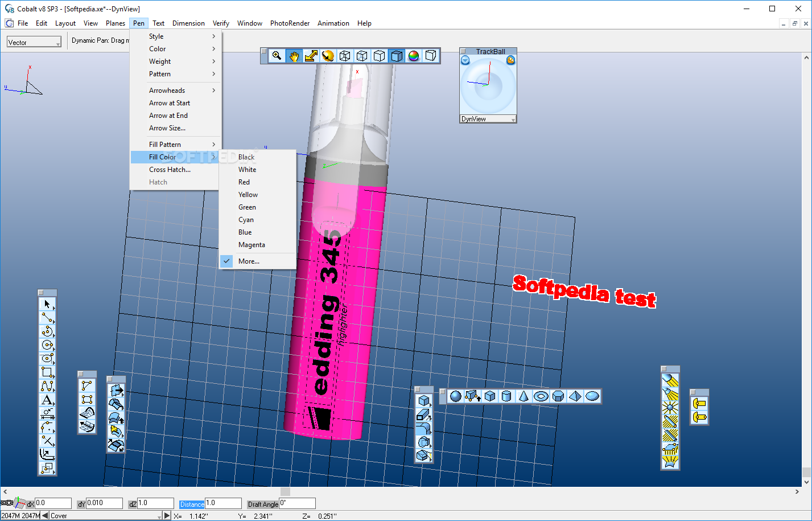The width and height of the screenshot is (812, 521).
Task: Create an ellipsoid primitive
Action: tap(592, 396)
